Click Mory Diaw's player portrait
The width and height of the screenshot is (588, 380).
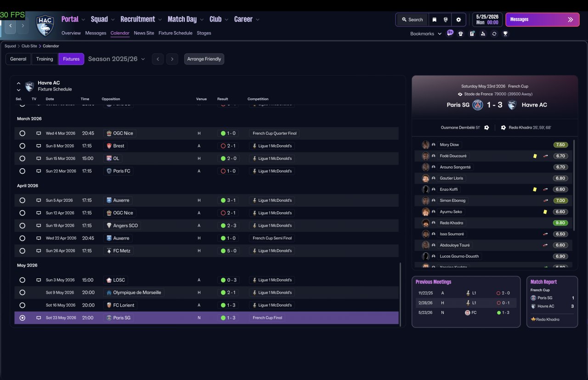click(x=426, y=145)
